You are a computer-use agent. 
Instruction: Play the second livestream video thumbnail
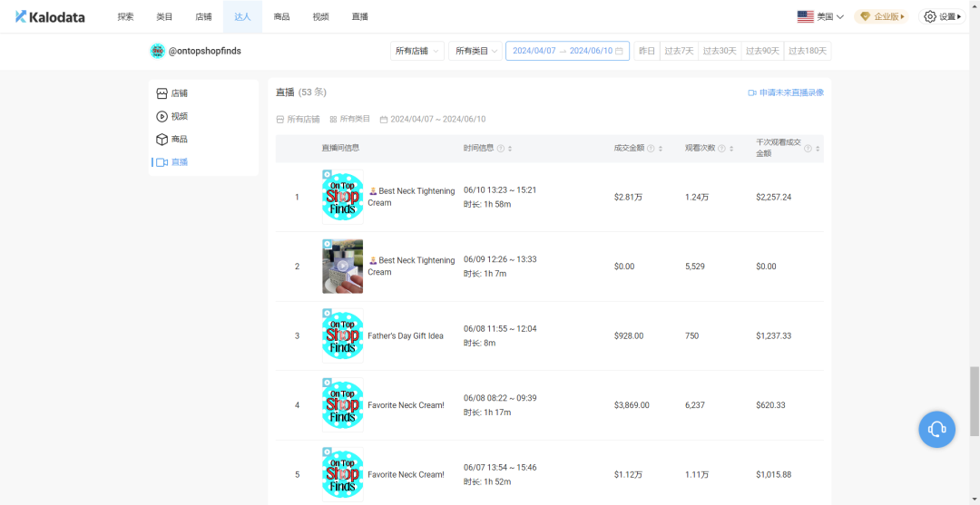342,266
